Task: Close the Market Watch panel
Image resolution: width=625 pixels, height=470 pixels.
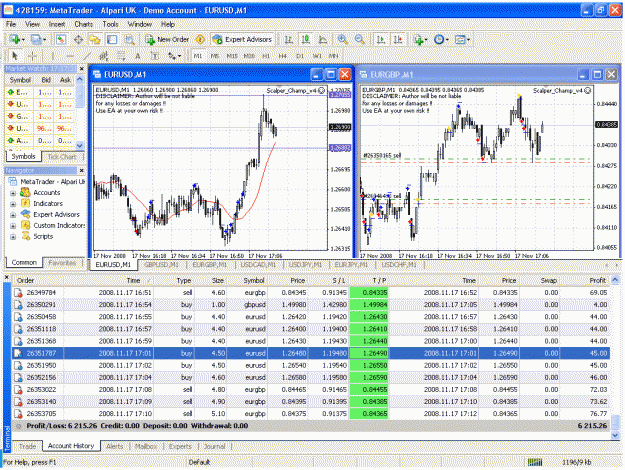Action: pyautogui.click(x=82, y=69)
